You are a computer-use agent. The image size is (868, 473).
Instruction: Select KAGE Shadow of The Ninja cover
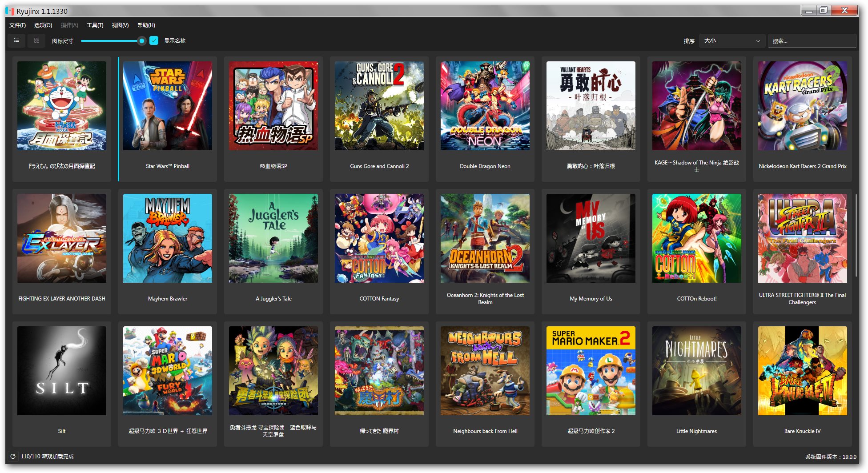(697, 106)
